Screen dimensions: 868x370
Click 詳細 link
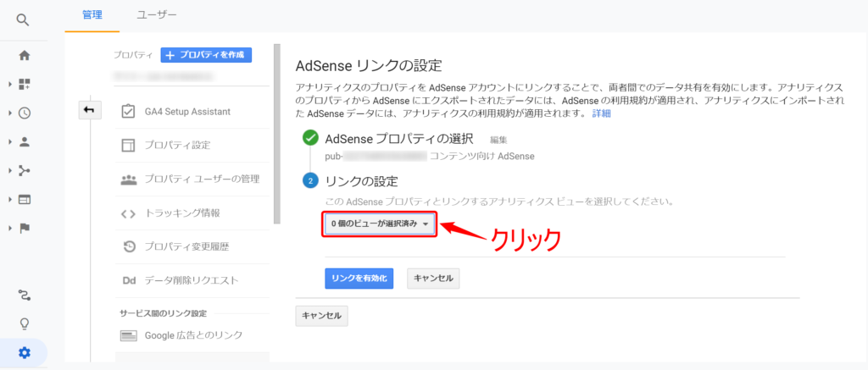[x=602, y=113]
